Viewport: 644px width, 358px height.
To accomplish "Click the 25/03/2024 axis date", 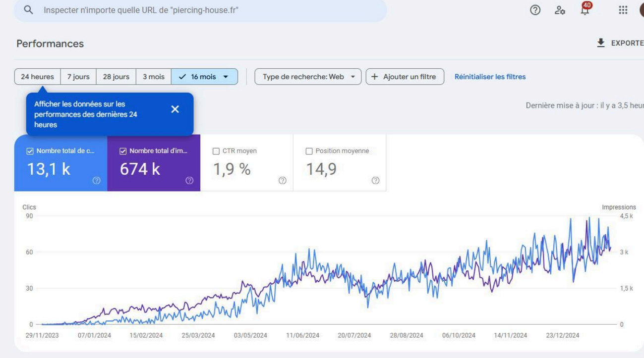I will pyautogui.click(x=198, y=335).
